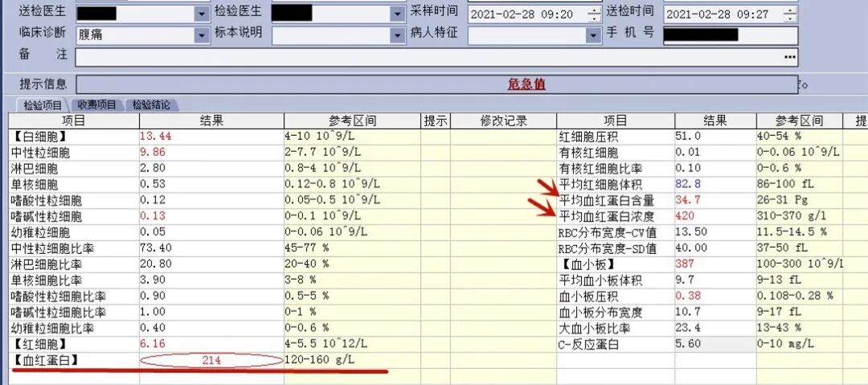Switch to the 检验项目 tab
Screen dimensions: 868x385
pos(43,104)
